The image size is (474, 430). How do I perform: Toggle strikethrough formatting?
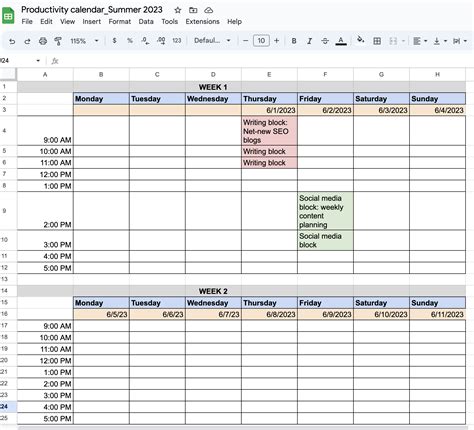pyautogui.click(x=325, y=41)
